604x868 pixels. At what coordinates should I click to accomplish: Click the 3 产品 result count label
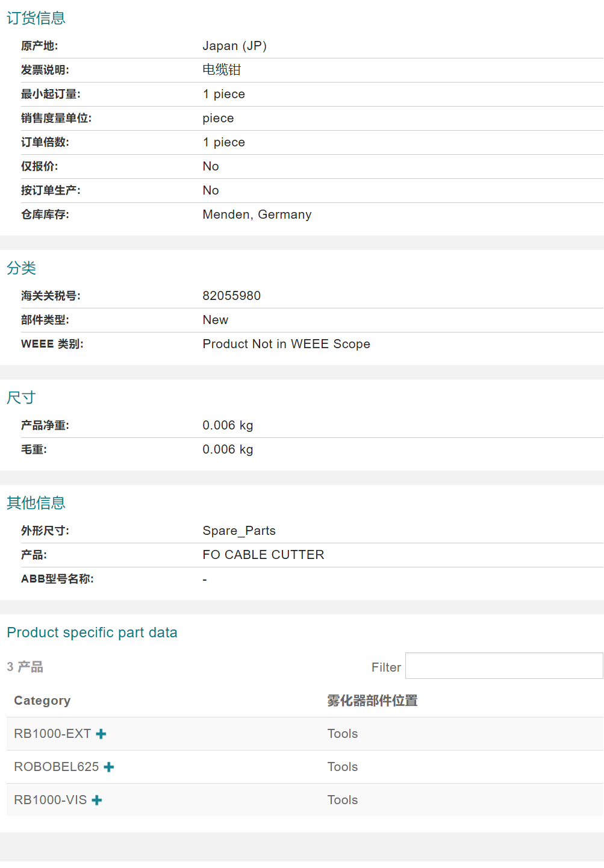(25, 667)
